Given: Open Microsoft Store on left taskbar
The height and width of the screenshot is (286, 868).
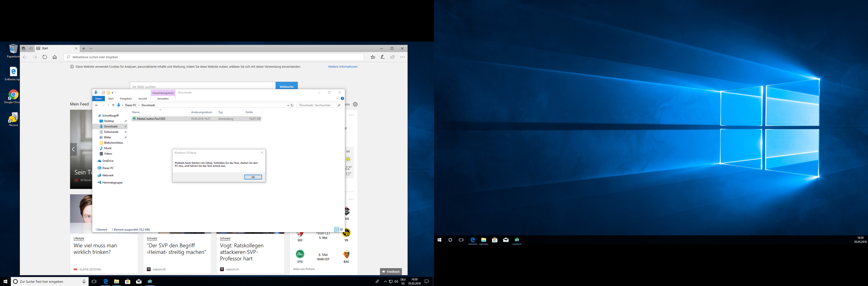Looking at the screenshot, I should coord(127,281).
